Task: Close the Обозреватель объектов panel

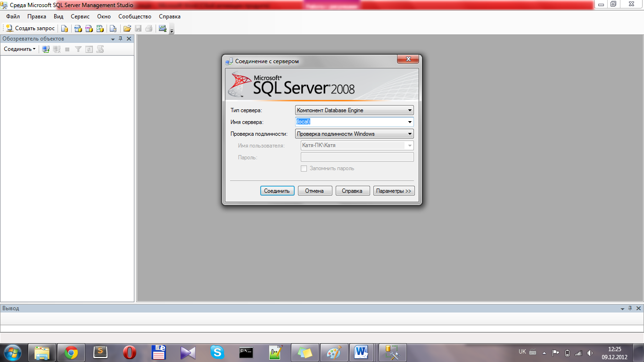Action: (129, 39)
